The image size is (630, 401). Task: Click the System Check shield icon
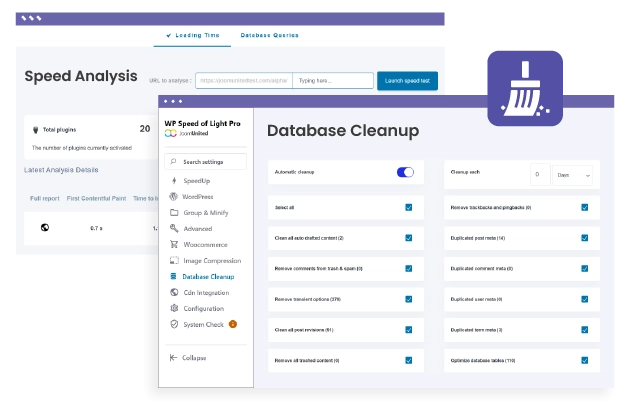[x=174, y=324]
